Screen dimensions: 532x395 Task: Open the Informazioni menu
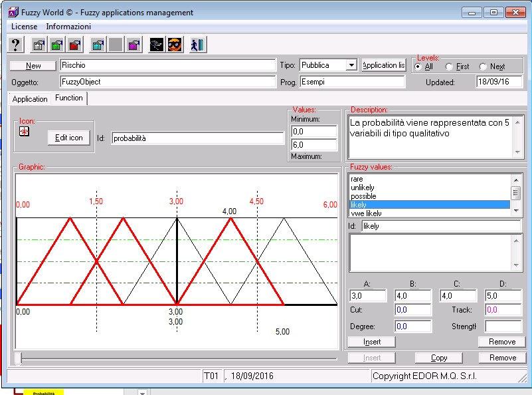(68, 27)
